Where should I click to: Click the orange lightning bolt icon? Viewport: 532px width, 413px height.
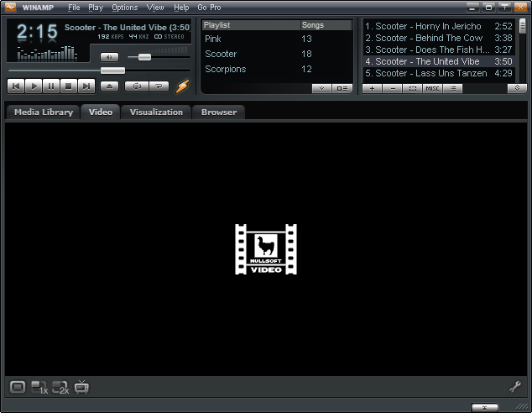click(182, 86)
